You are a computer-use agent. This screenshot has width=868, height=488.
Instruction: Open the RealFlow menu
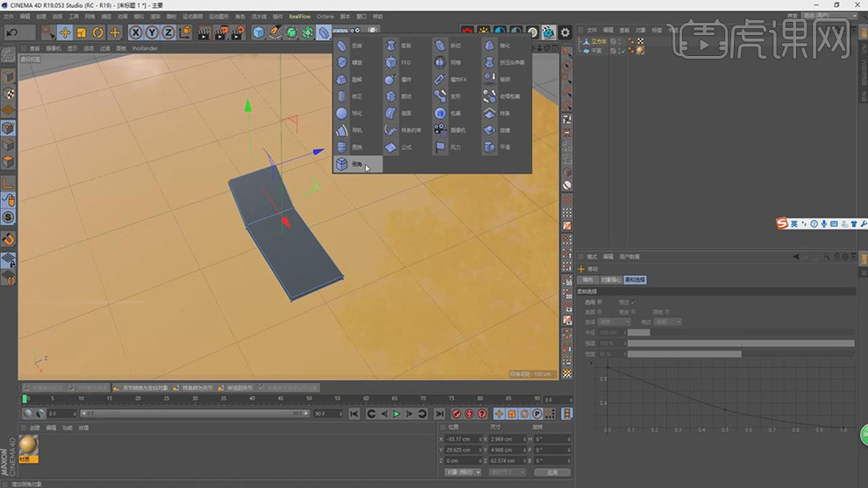[x=300, y=17]
